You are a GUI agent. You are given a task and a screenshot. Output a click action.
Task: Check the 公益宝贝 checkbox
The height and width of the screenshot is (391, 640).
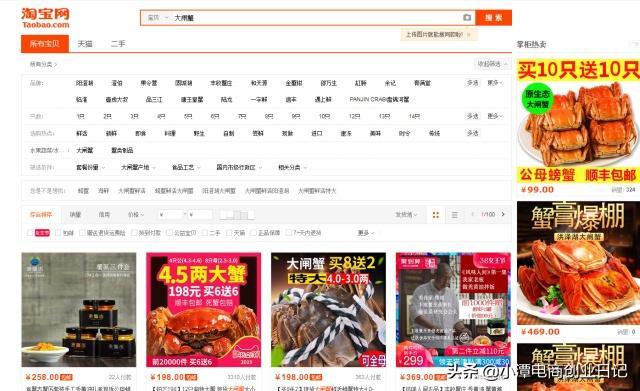[169, 233]
